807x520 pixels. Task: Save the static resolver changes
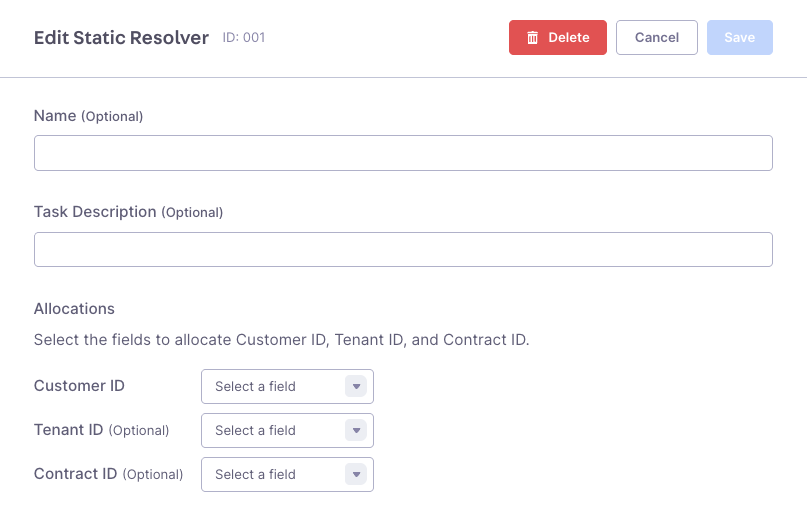(740, 38)
